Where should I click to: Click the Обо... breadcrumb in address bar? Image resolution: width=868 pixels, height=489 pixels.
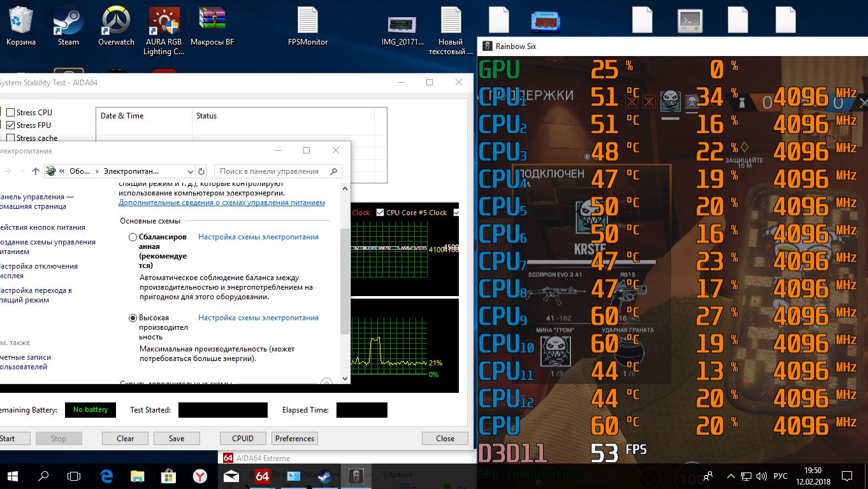tap(80, 171)
